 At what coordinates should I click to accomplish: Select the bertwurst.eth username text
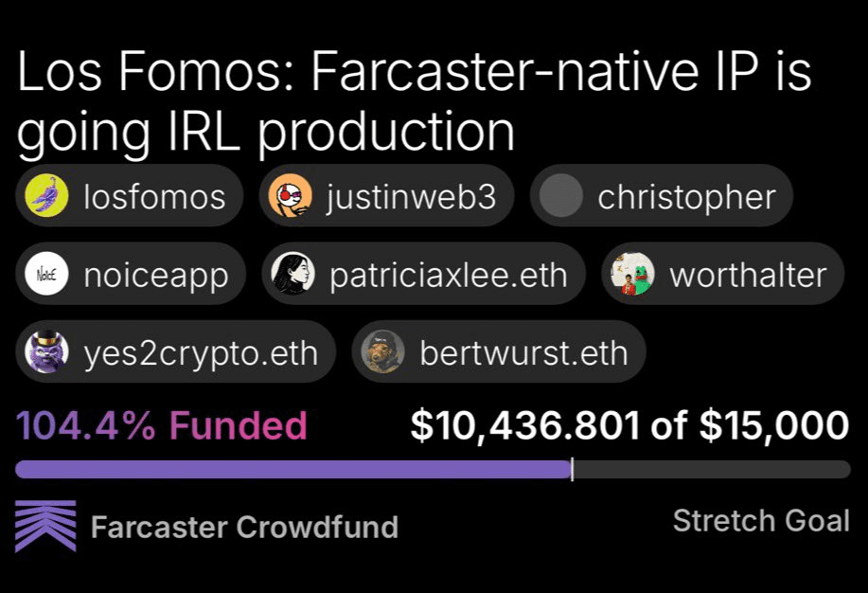click(523, 353)
